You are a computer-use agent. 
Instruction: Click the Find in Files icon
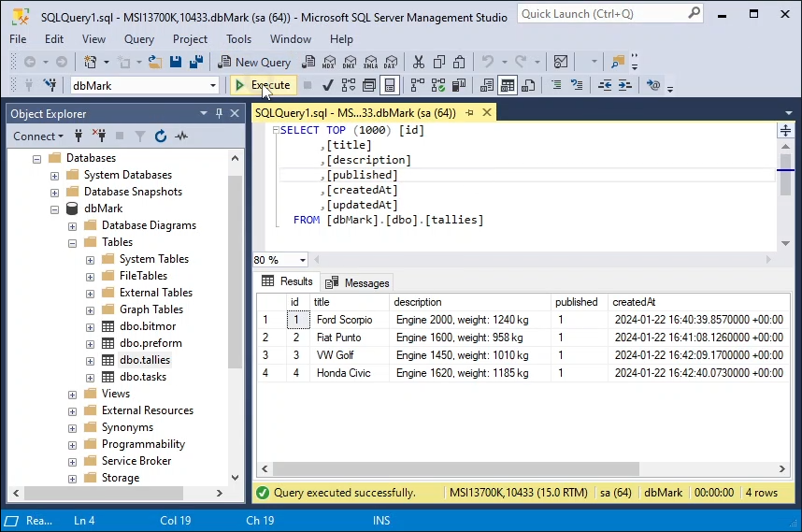(x=617, y=62)
